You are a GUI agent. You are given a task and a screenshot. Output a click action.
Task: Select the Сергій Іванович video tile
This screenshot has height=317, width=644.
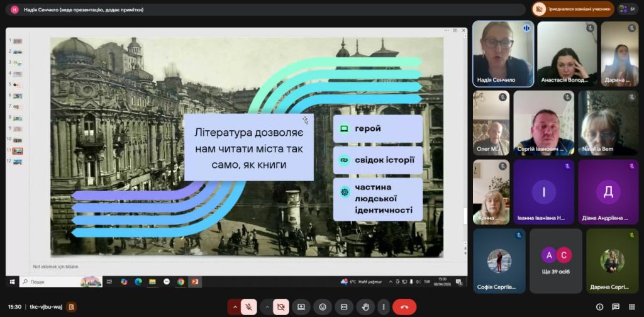click(x=543, y=123)
